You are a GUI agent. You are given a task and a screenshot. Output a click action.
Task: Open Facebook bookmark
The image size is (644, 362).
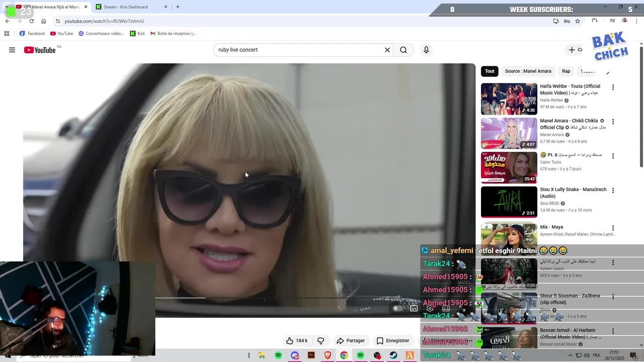pyautogui.click(x=32, y=34)
